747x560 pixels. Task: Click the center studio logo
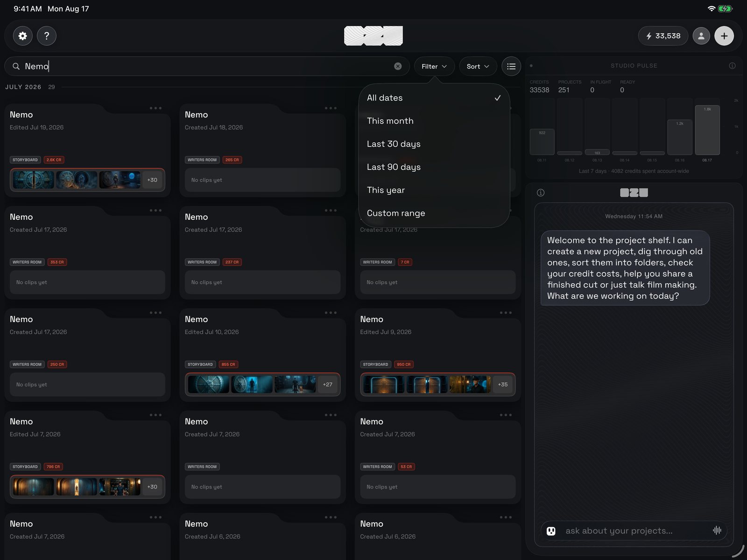click(373, 36)
